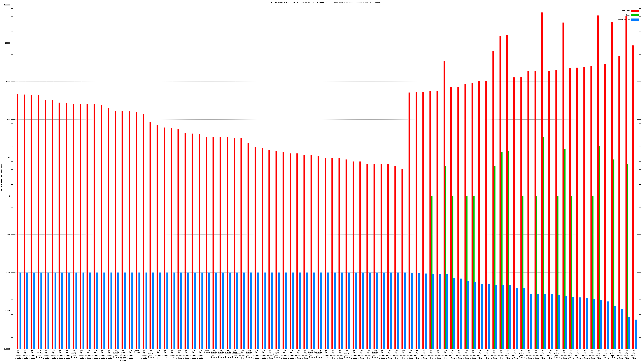This screenshot has width=644, height=362.
Task: Click the 'none 9 hops' x-axis label
Action: click(x=207, y=352)
